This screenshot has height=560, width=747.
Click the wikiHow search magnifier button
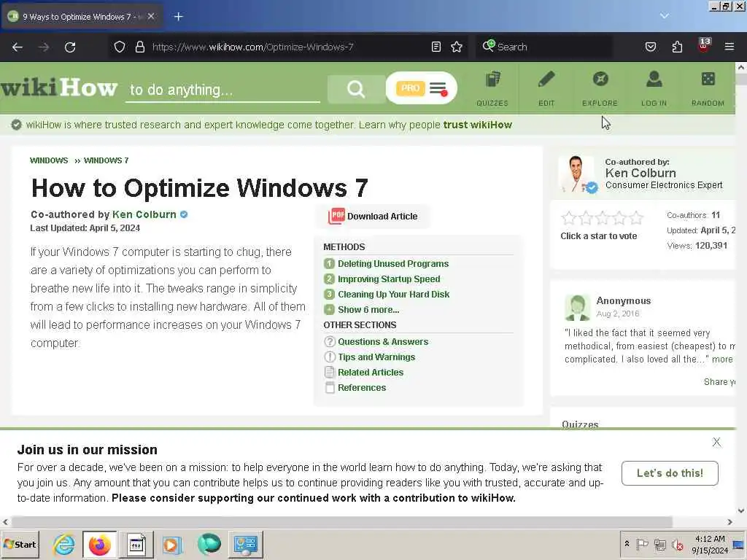point(356,88)
